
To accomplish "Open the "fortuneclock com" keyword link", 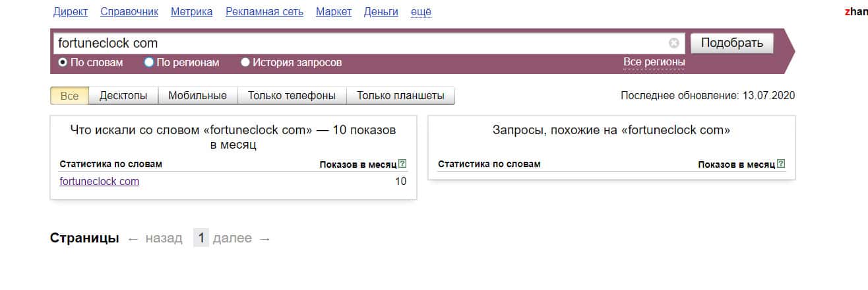I will point(99,182).
